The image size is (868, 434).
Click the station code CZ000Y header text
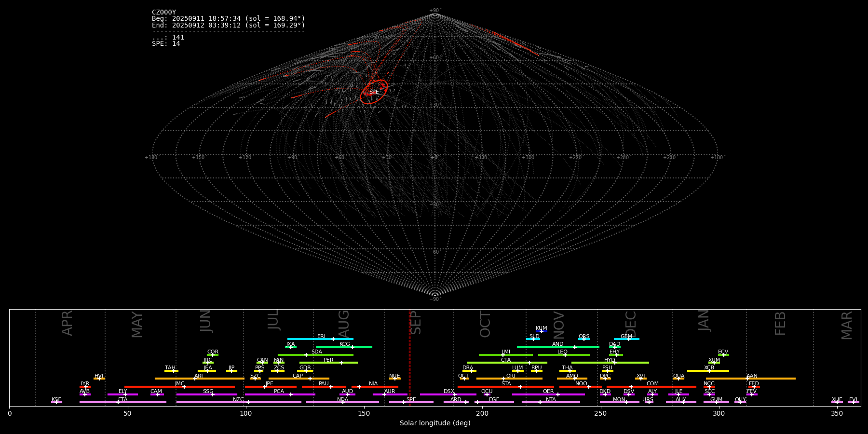coord(164,13)
